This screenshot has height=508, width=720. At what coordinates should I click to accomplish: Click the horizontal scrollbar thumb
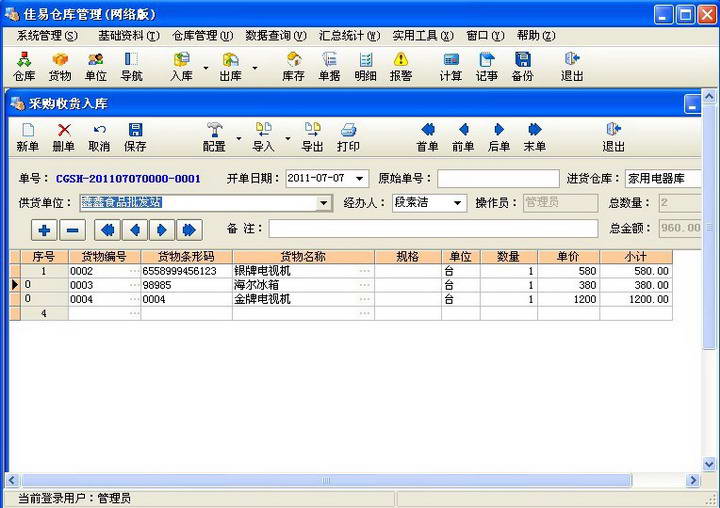pos(326,480)
